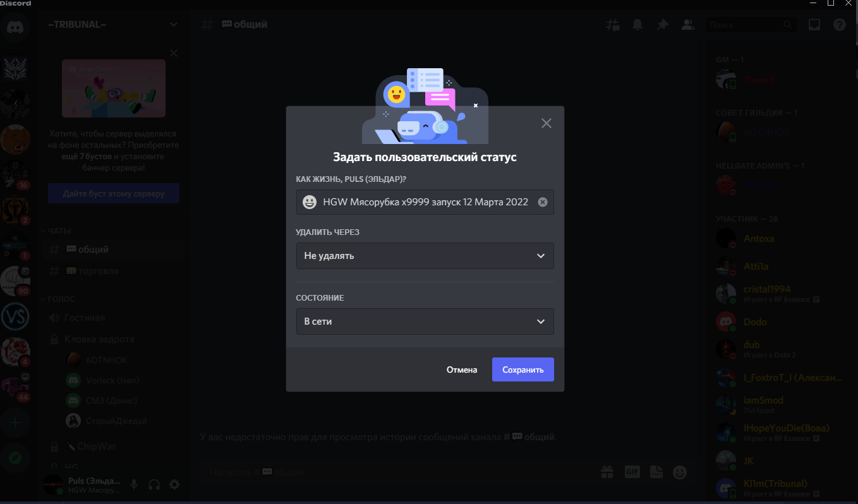Toggle member list icon

point(688,25)
